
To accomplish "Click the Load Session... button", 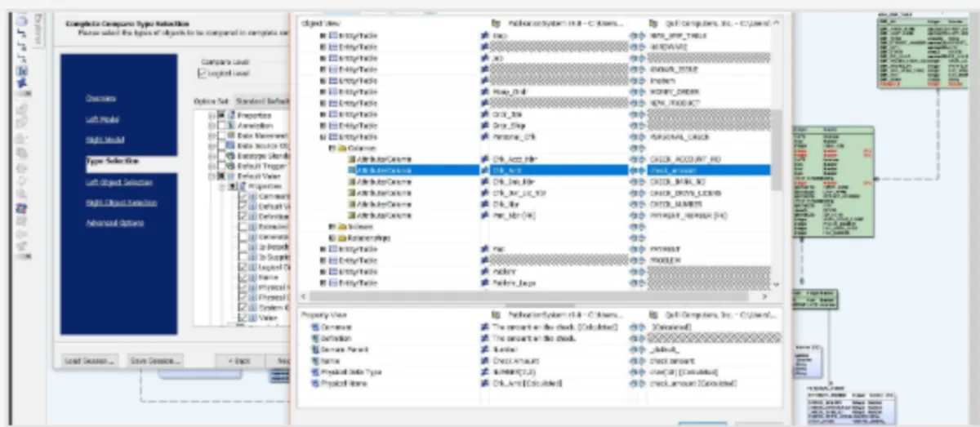I will (x=89, y=360).
